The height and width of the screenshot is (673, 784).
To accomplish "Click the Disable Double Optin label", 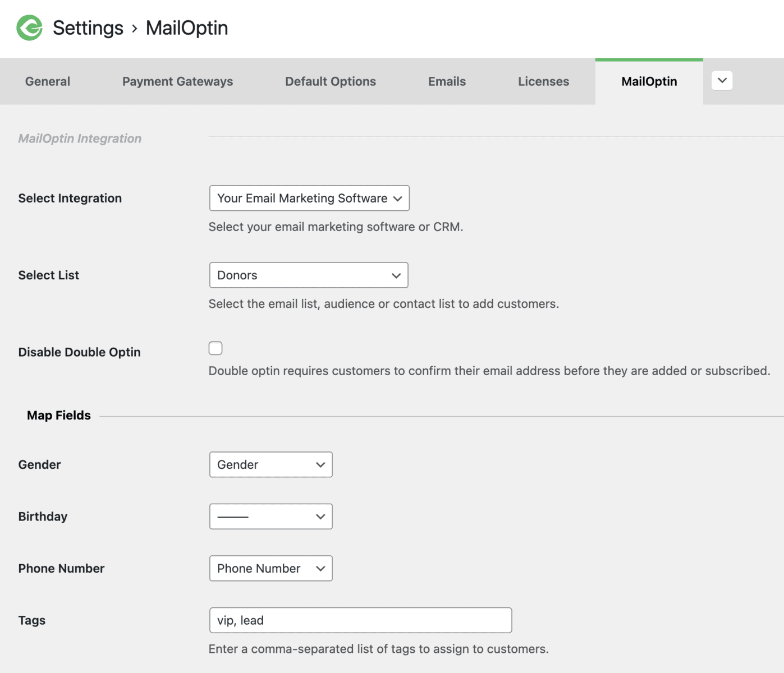I will point(80,352).
